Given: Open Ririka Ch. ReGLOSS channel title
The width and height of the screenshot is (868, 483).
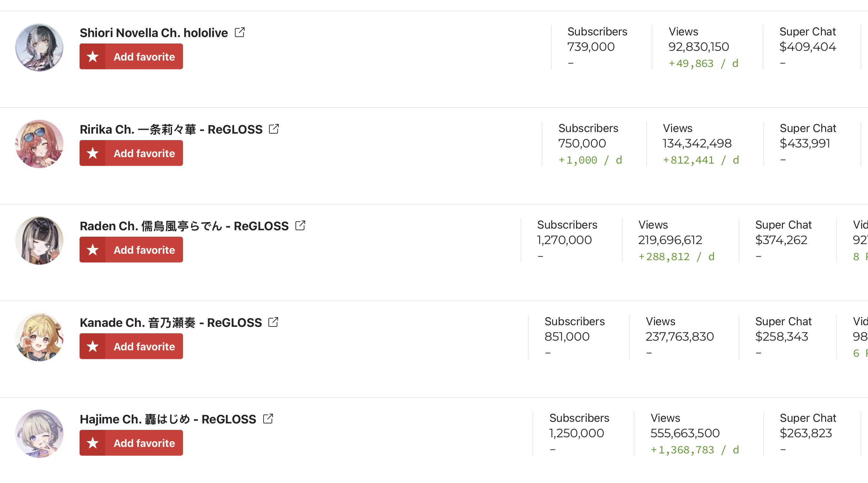Looking at the screenshot, I should pyautogui.click(x=171, y=129).
